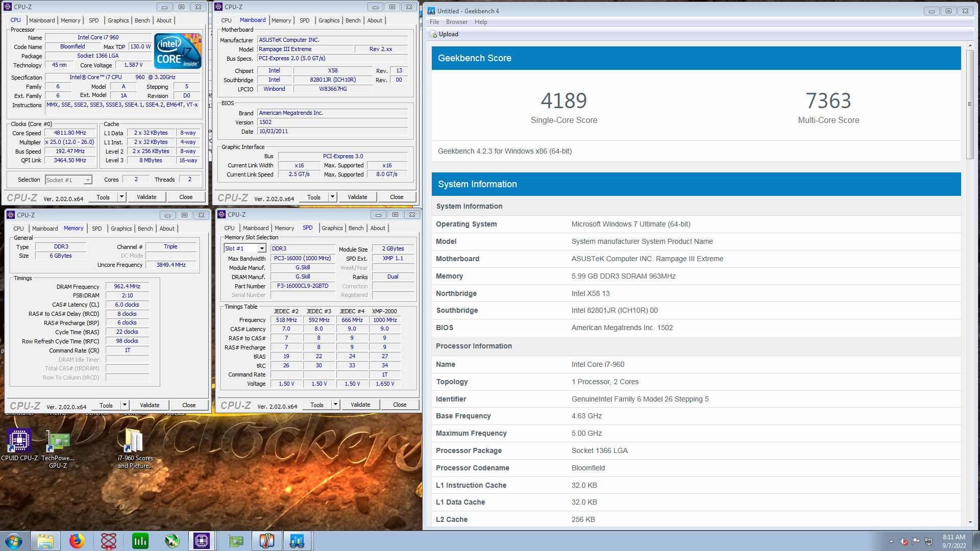Open the TechPowerUp GPU-Z desktop shortcut
Image resolution: width=980 pixels, height=551 pixels.
pos(58,448)
